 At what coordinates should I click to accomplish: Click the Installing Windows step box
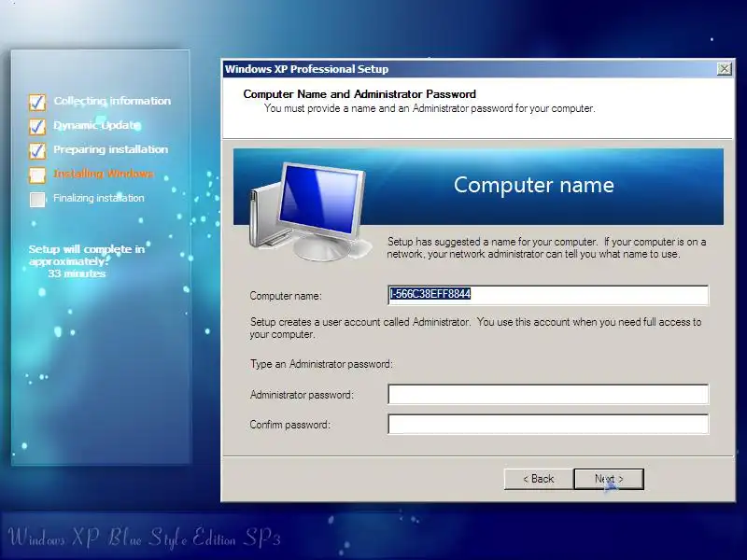(x=37, y=175)
